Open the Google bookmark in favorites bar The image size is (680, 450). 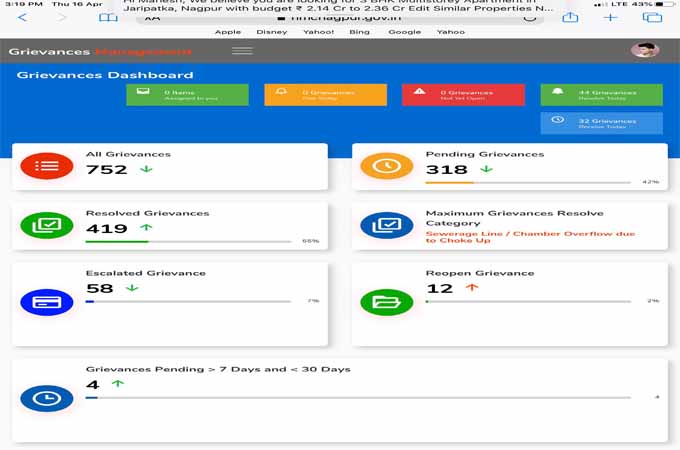point(404,32)
